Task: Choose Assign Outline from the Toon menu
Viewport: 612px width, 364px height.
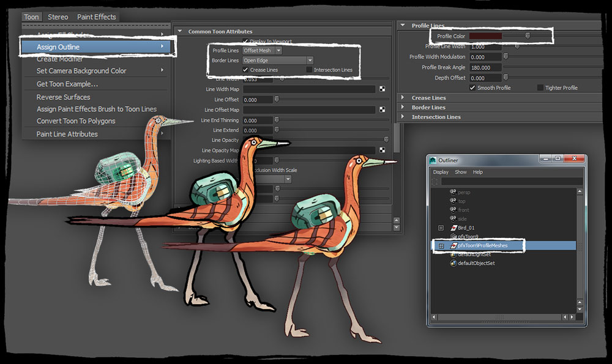Action: point(95,47)
